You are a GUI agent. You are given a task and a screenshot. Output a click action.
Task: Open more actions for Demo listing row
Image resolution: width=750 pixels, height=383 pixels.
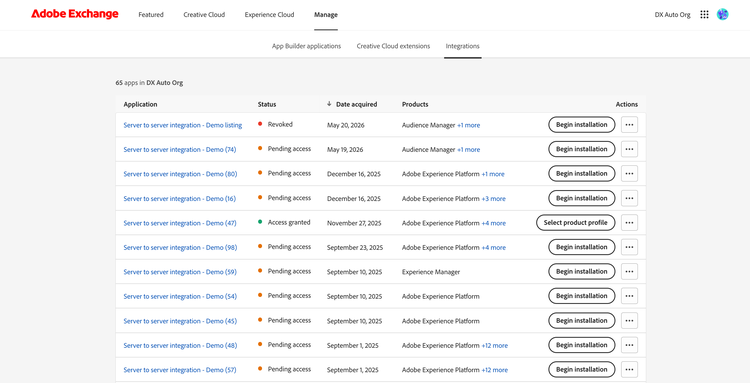point(629,125)
